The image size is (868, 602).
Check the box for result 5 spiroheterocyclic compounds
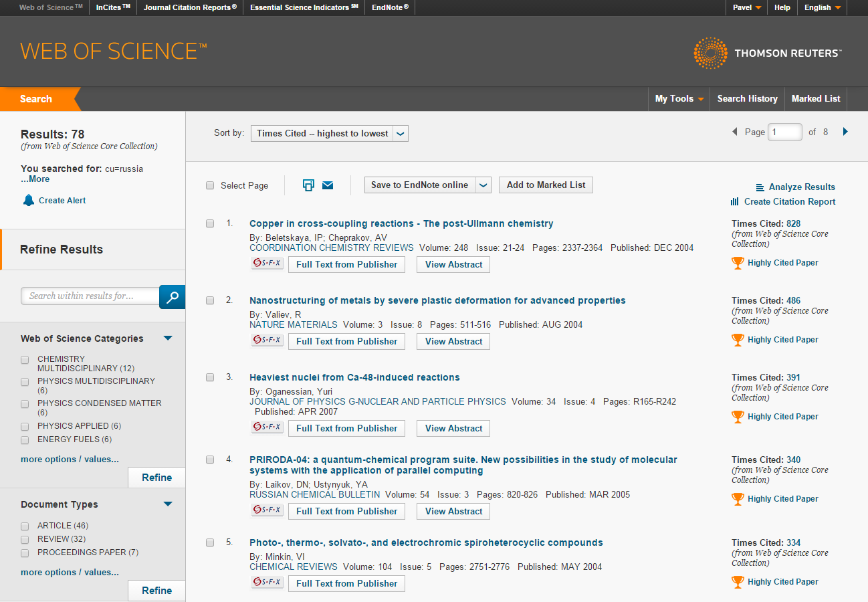(x=210, y=542)
